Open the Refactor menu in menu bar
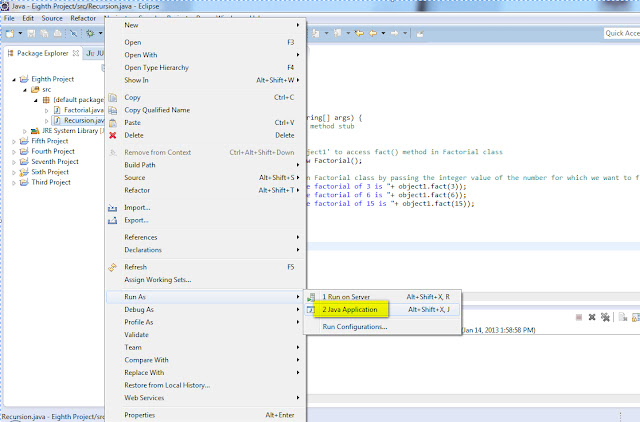The width and height of the screenshot is (640, 422). coord(83,18)
